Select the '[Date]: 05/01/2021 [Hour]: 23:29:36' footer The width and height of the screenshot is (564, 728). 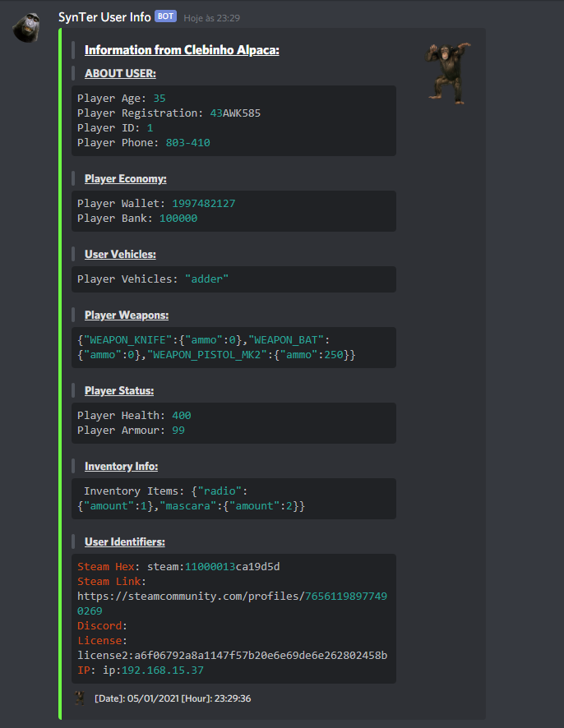173,698
